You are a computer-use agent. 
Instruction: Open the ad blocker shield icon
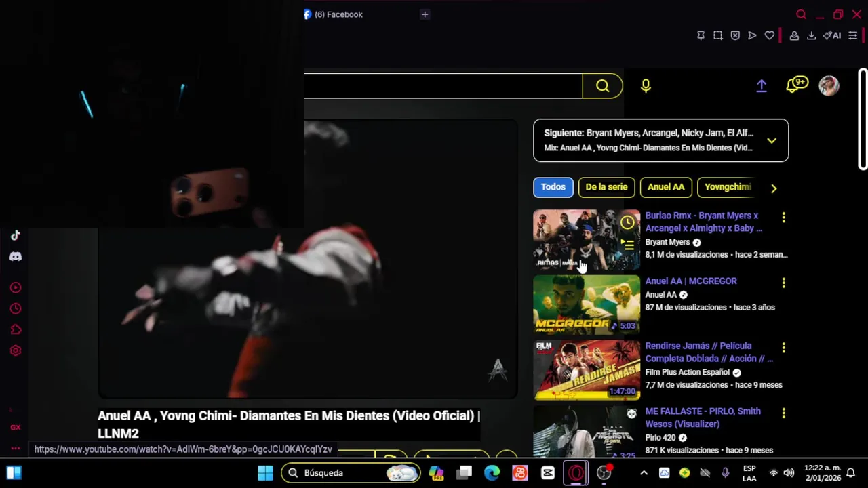735,35
